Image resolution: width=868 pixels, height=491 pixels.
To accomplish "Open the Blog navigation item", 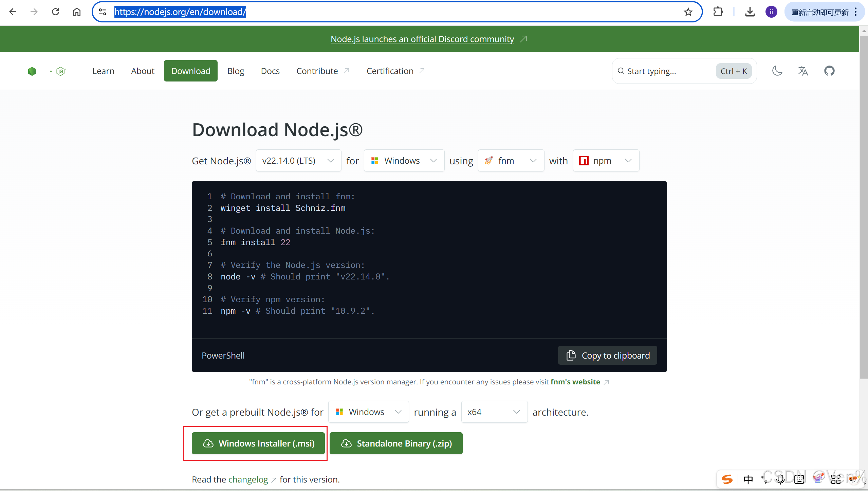I will [x=236, y=71].
